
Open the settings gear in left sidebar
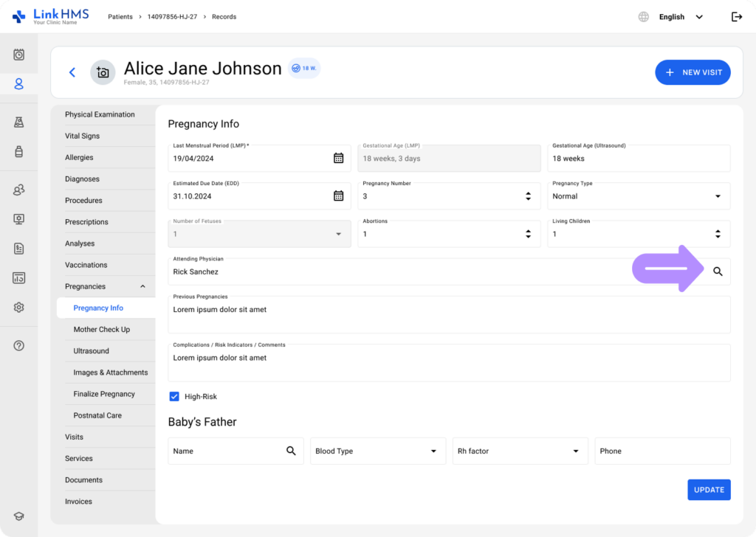pos(19,308)
